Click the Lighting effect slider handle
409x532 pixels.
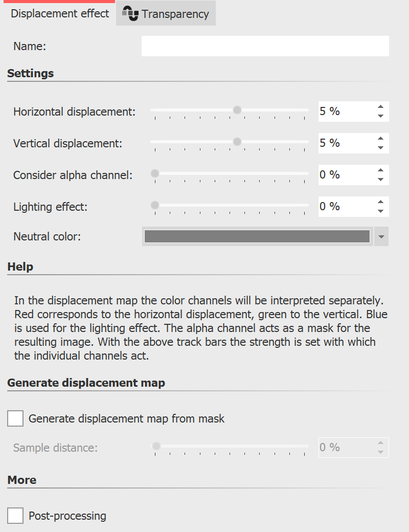pyautogui.click(x=154, y=205)
